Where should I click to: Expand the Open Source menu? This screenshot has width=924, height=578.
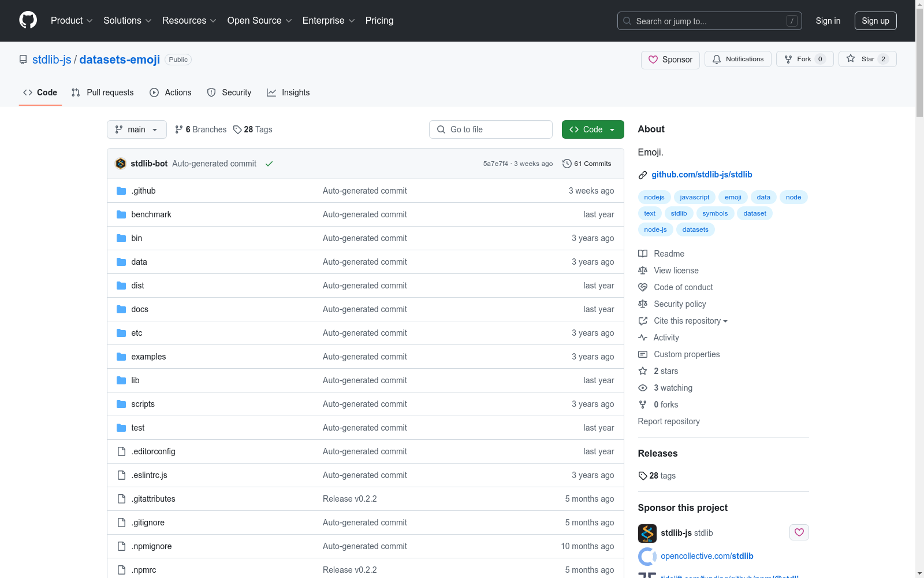(260, 20)
